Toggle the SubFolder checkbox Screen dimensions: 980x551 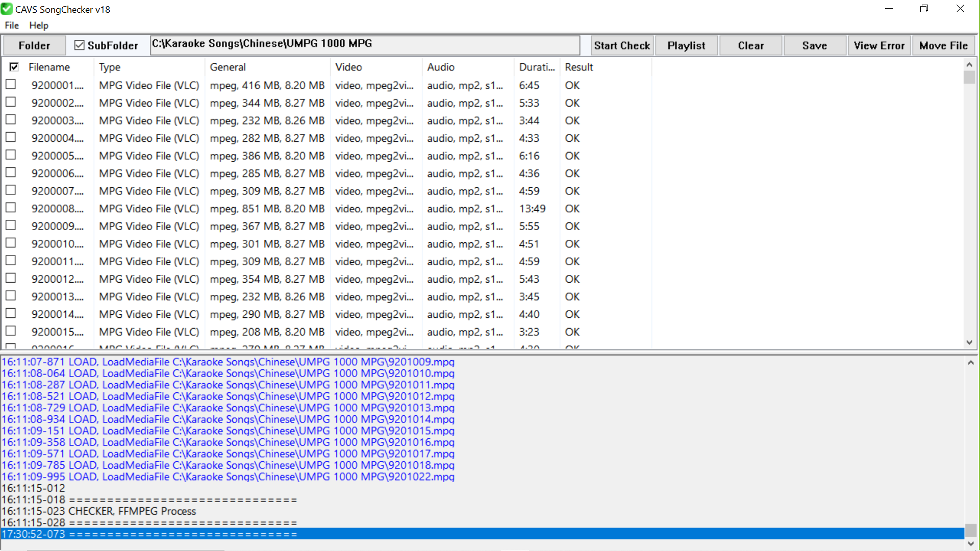80,45
